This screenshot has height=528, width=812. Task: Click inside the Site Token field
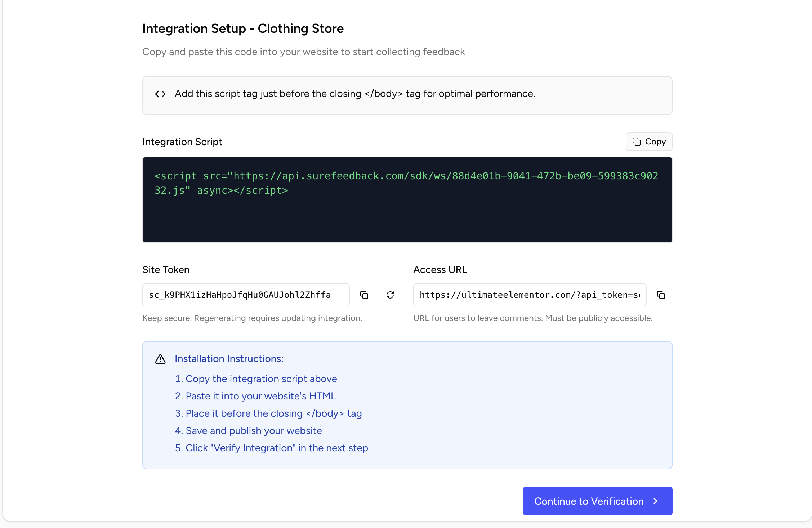pos(246,295)
